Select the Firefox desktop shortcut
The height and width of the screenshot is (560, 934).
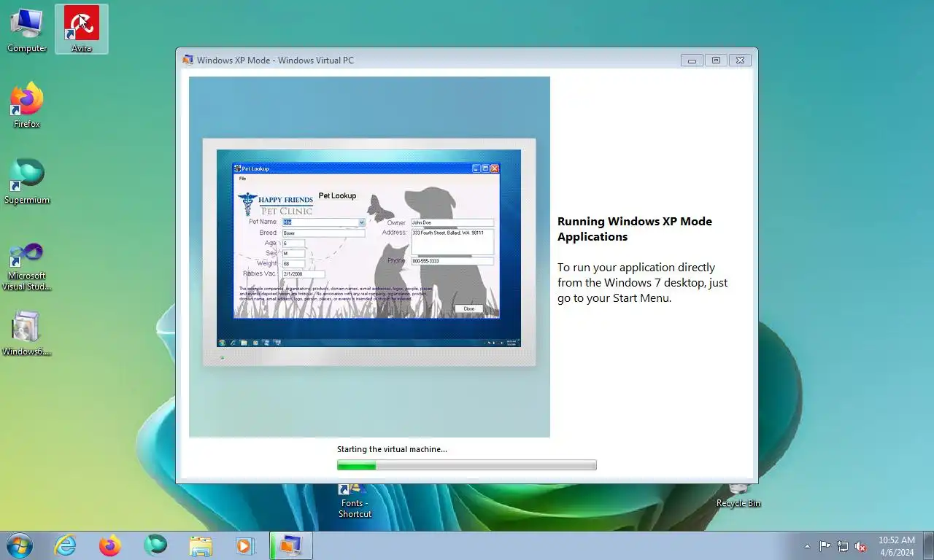coord(27,106)
